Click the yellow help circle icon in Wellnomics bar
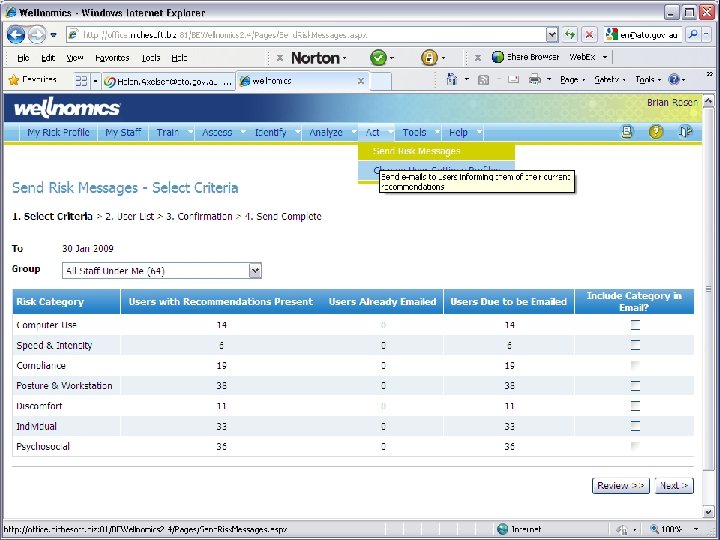This screenshot has width=720, height=540. coord(656,132)
